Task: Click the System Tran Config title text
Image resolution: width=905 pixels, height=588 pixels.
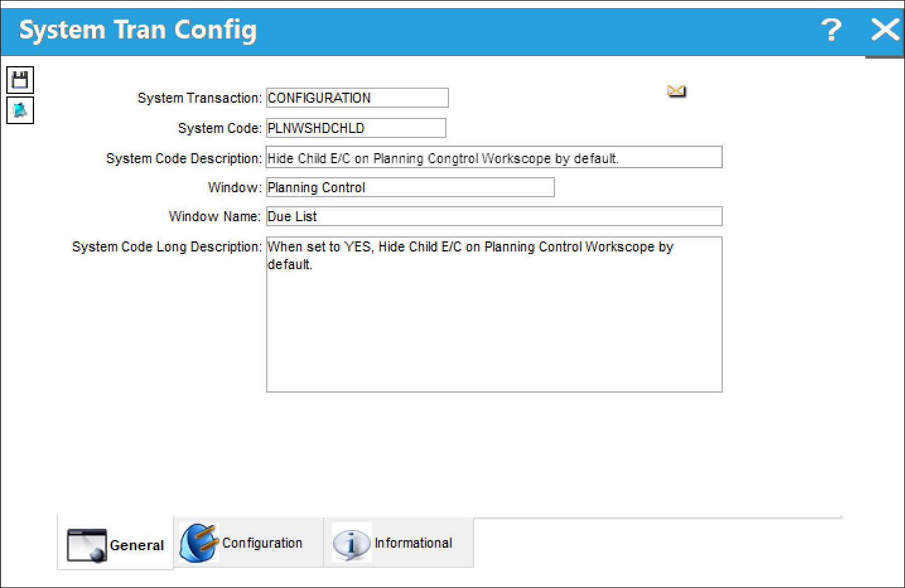Action: [138, 30]
